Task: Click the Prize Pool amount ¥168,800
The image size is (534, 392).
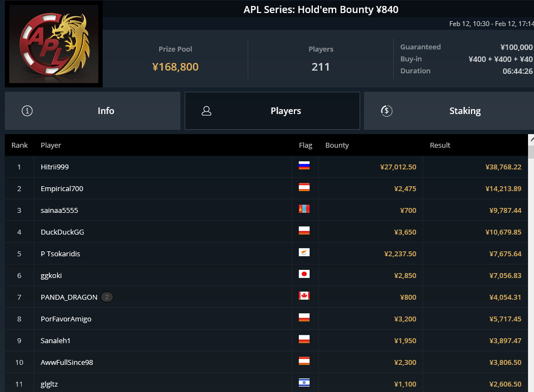Action: click(175, 67)
